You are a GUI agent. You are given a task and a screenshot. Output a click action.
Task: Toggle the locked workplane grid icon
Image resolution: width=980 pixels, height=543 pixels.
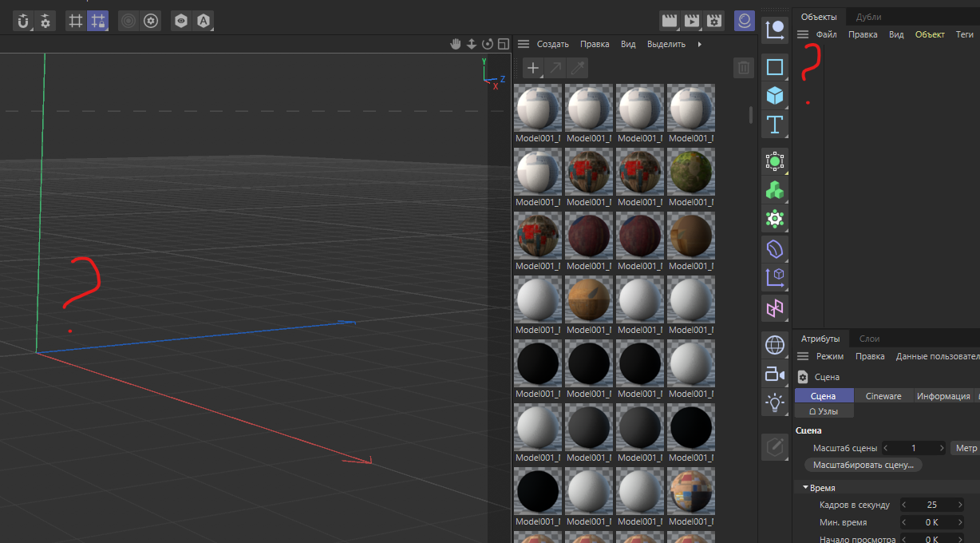click(98, 21)
